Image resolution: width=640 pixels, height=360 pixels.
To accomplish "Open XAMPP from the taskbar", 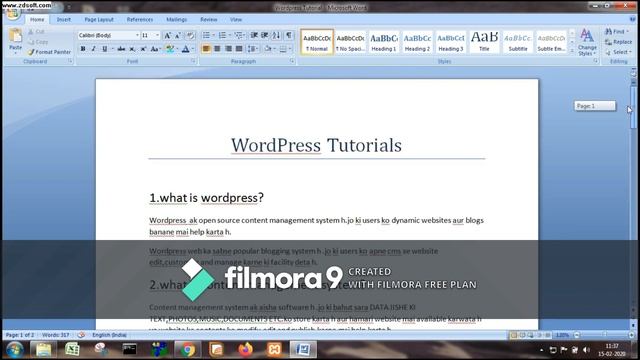I will pos(274,350).
